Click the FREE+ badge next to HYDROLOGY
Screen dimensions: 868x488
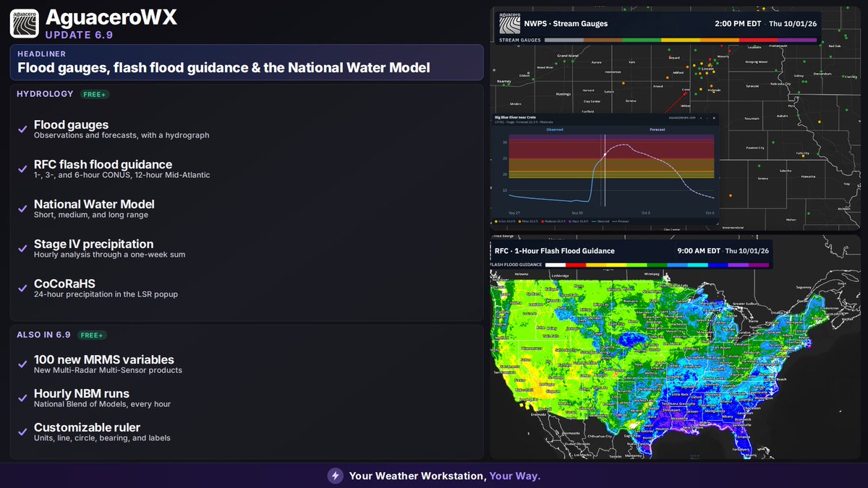click(95, 94)
